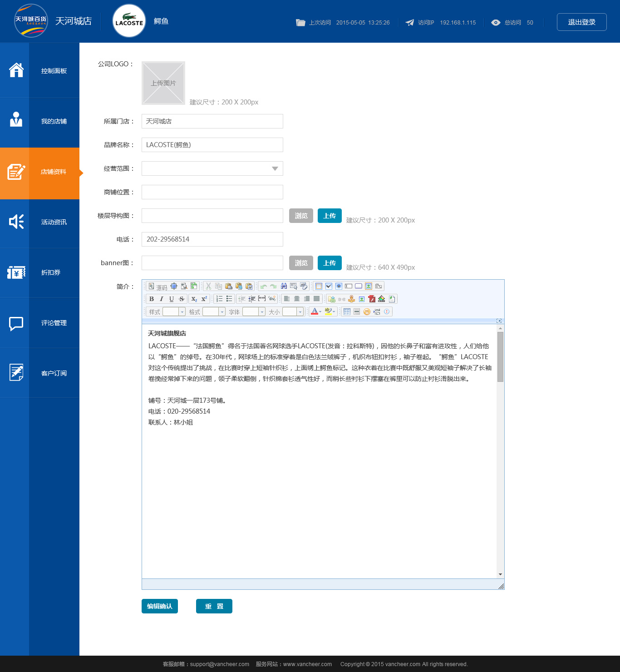The image size is (620, 672).
Task: Insert a table into the editor
Action: tap(347, 311)
